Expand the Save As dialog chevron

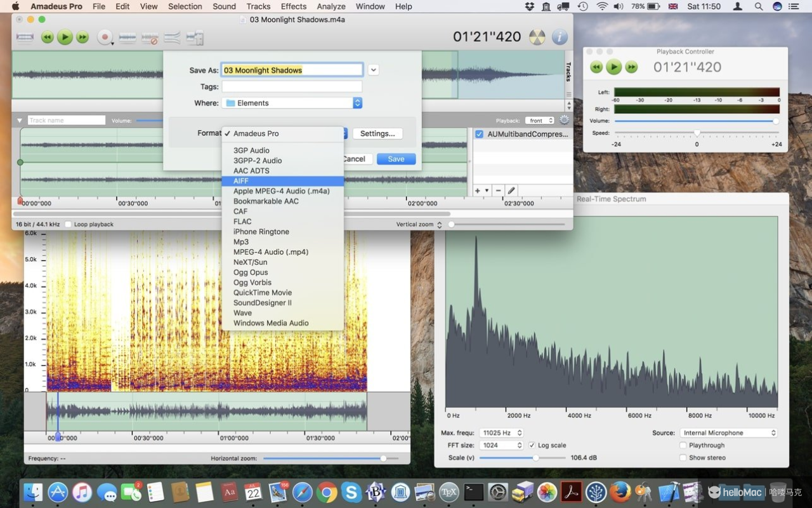373,70
